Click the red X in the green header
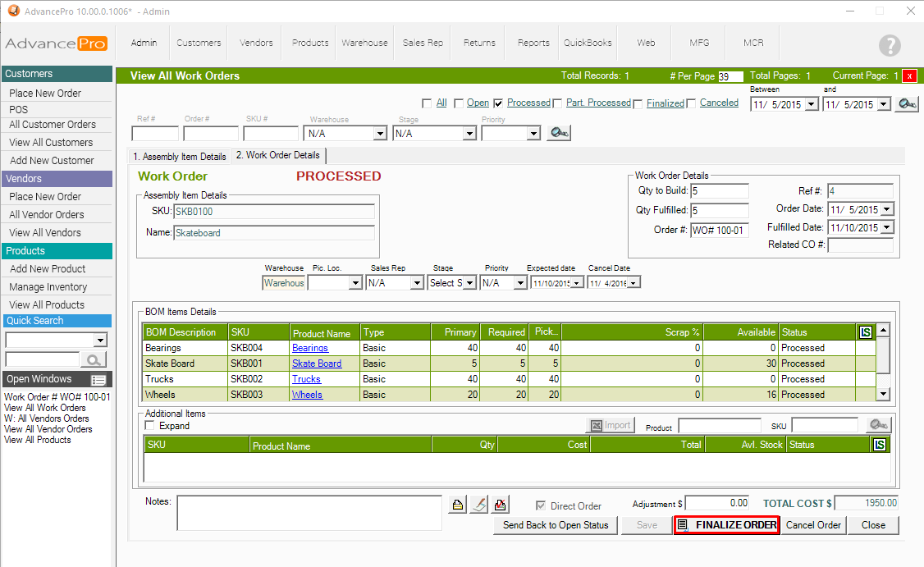 (910, 75)
